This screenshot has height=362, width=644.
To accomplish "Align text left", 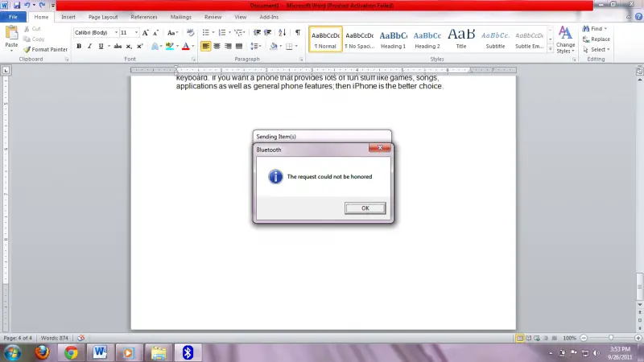I will [x=205, y=47].
